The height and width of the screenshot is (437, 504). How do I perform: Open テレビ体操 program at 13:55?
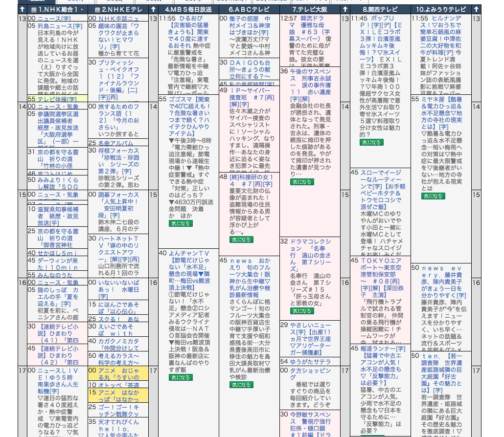tap(57, 99)
